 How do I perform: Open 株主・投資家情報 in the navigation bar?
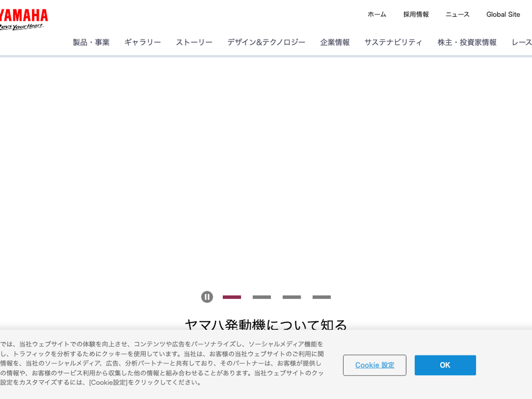[x=467, y=43]
